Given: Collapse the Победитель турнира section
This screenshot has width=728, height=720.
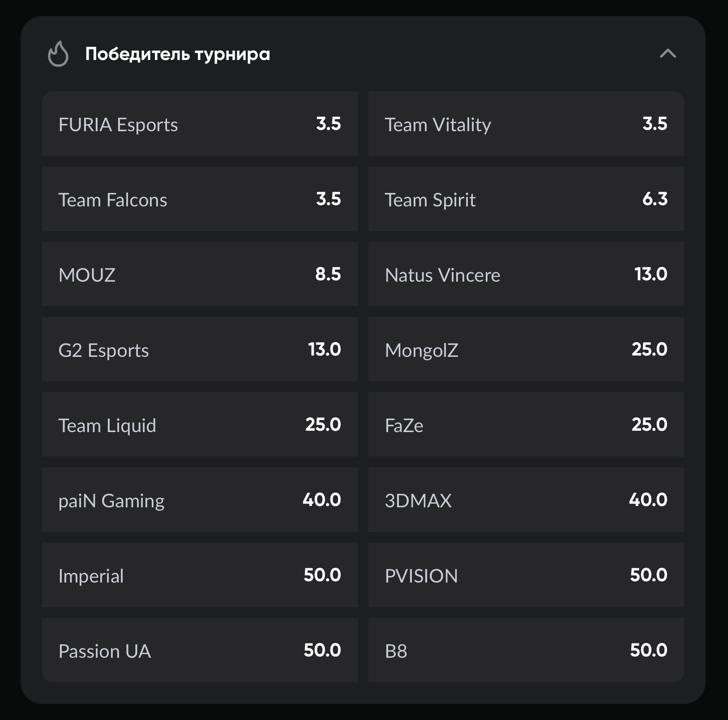Looking at the screenshot, I should [x=668, y=54].
